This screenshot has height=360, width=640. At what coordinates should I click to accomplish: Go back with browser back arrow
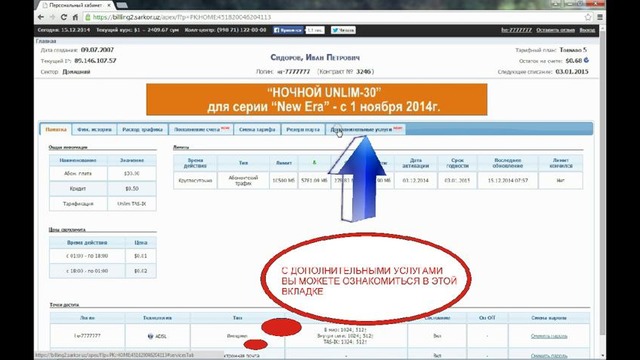41,17
